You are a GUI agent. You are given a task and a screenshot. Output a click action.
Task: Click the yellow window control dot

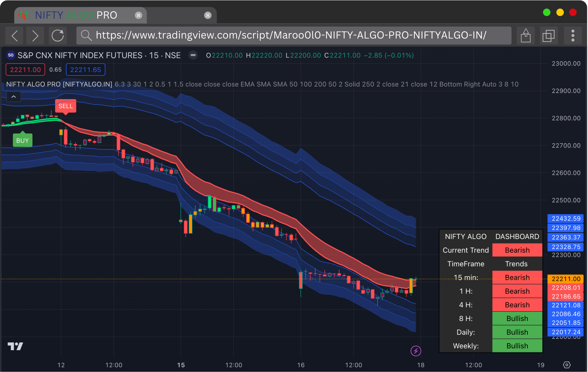point(560,12)
